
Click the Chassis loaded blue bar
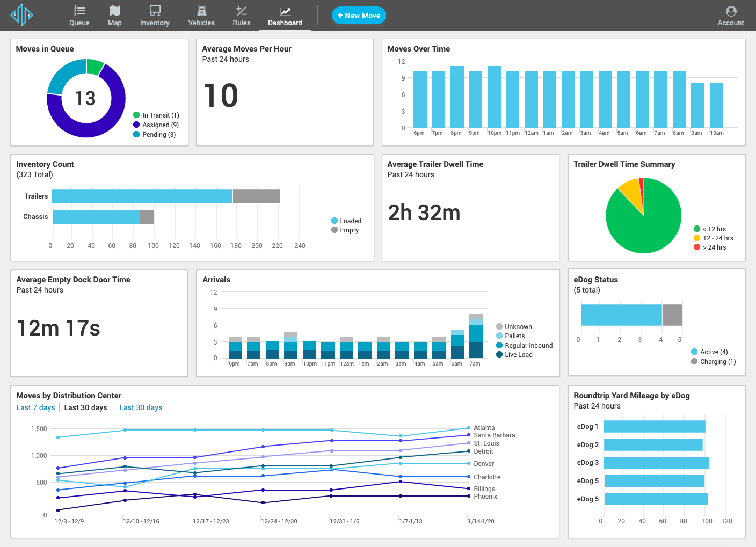[x=96, y=217]
